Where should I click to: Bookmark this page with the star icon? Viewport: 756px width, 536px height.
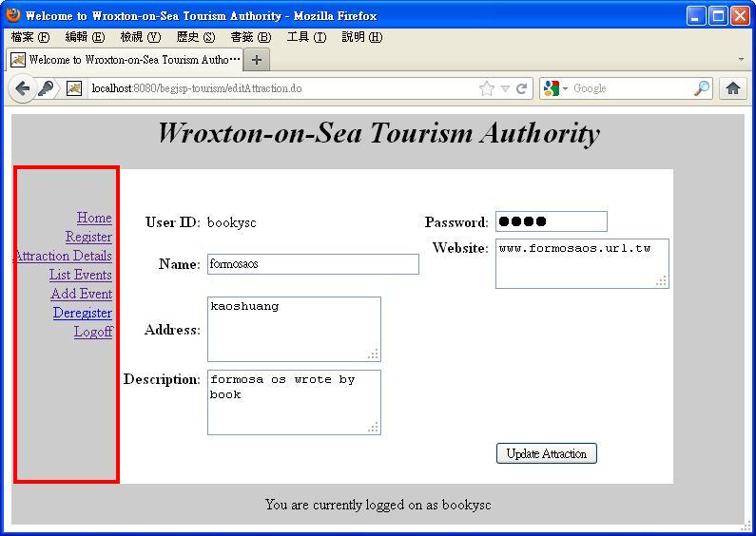coord(487,88)
